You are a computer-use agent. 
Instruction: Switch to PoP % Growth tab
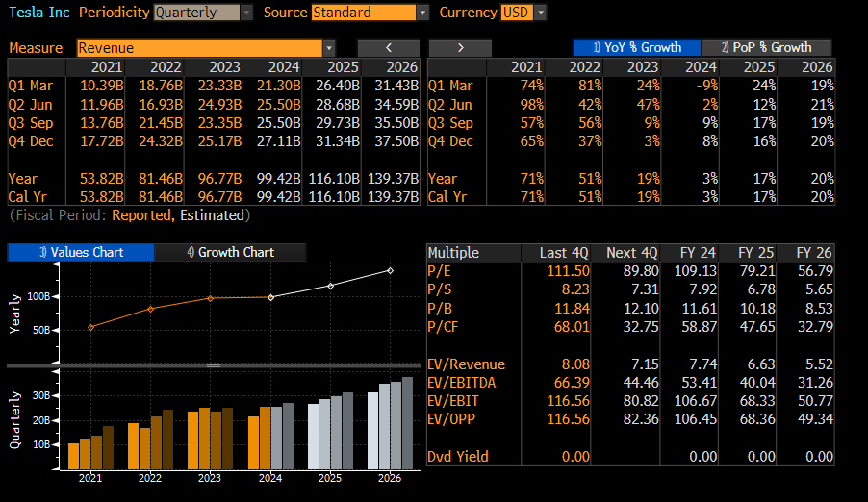click(x=767, y=47)
